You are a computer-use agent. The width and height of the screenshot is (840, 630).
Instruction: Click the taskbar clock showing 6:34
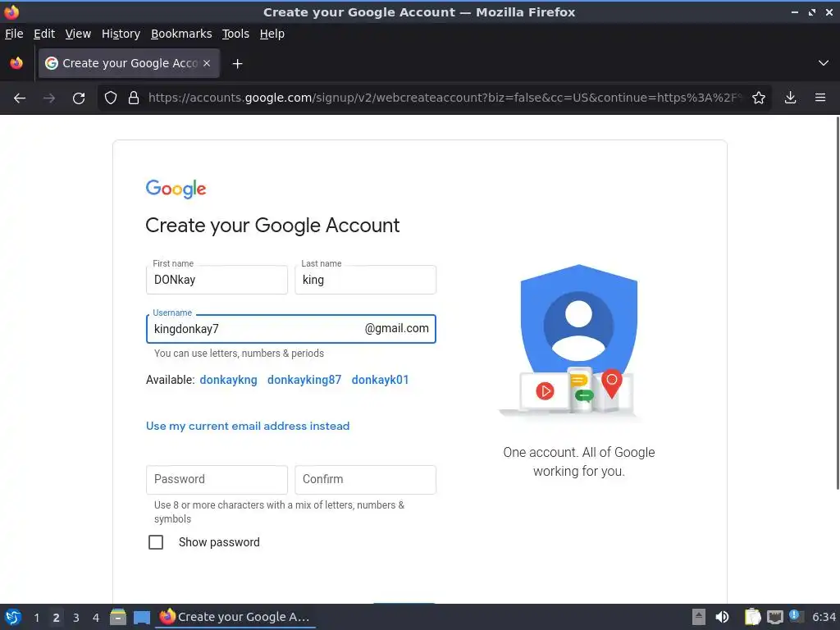(x=824, y=617)
